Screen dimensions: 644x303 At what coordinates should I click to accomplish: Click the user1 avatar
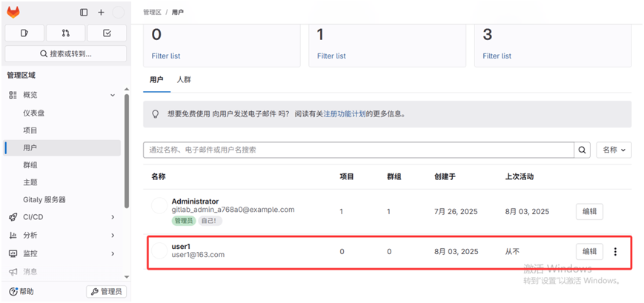159,250
